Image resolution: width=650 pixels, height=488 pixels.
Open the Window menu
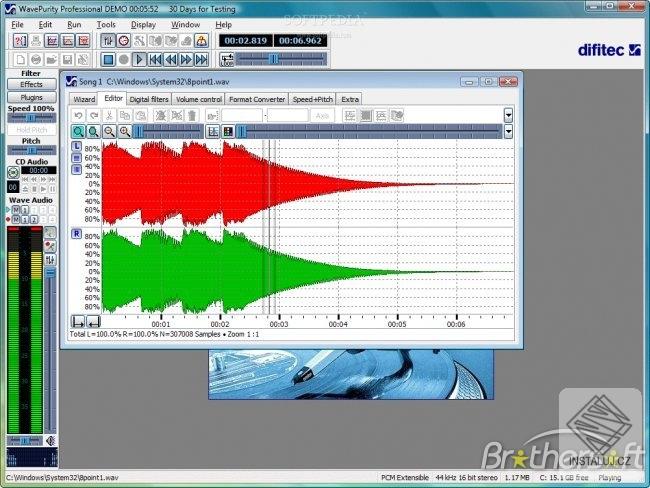186,25
